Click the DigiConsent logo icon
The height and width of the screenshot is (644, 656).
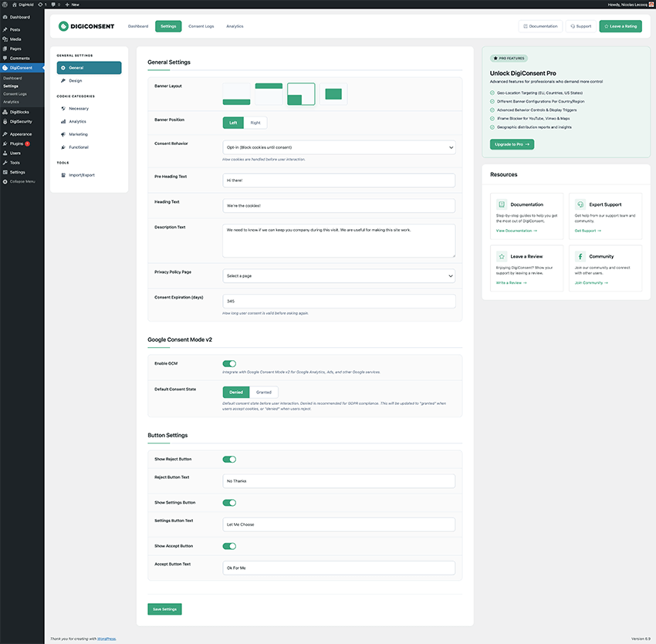(x=64, y=26)
